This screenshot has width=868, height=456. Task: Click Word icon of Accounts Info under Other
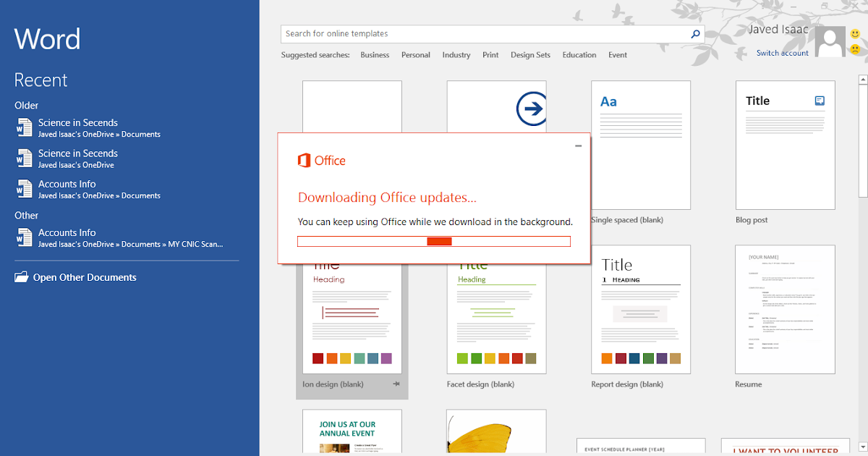click(x=25, y=237)
